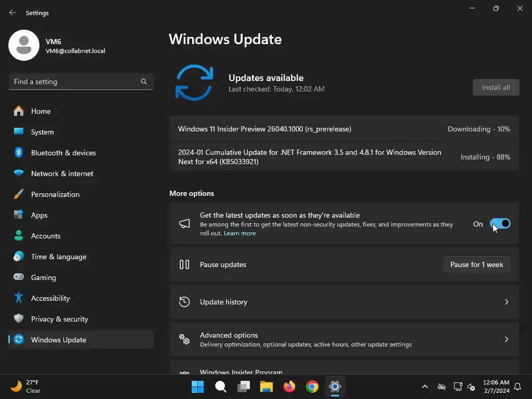Click the Advanced options gears icon

(x=184, y=339)
